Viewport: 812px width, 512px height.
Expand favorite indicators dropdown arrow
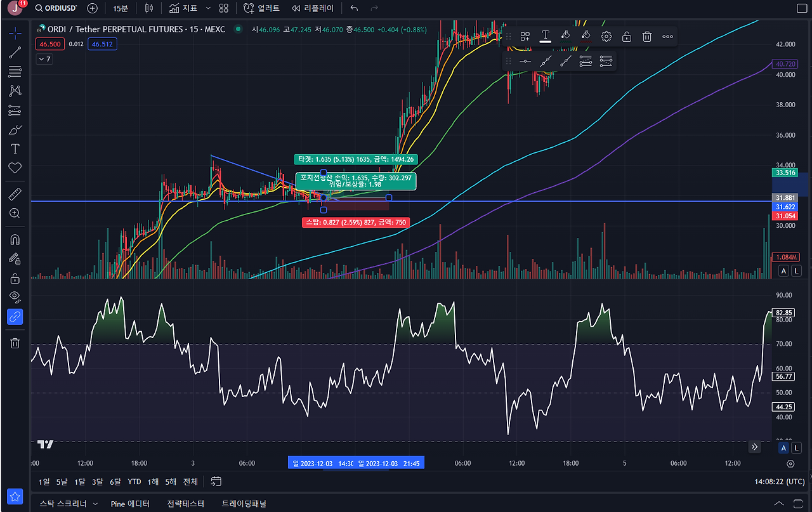208,8
